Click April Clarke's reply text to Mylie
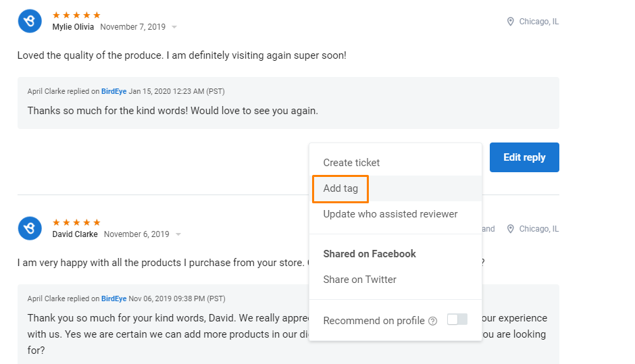Viewport: 635px width, 364px height. coord(172,110)
